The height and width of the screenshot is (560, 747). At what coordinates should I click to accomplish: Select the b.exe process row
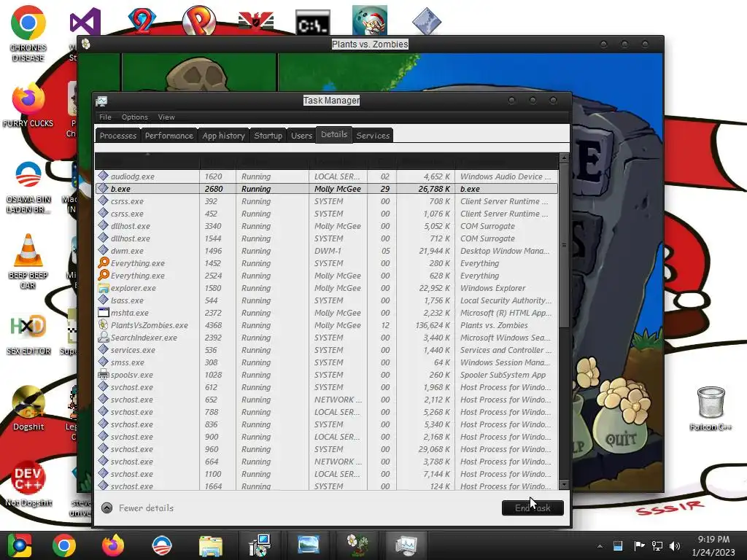tap(326, 189)
